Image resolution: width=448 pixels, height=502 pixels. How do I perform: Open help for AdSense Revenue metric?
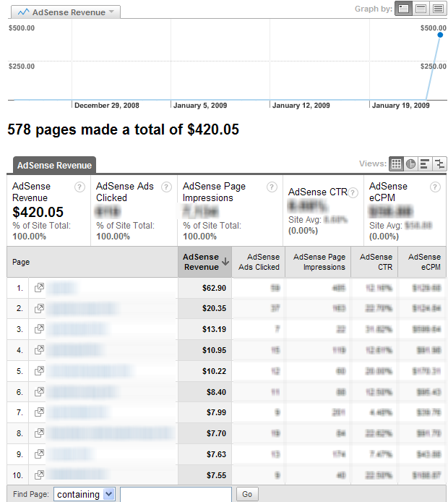(x=79, y=187)
